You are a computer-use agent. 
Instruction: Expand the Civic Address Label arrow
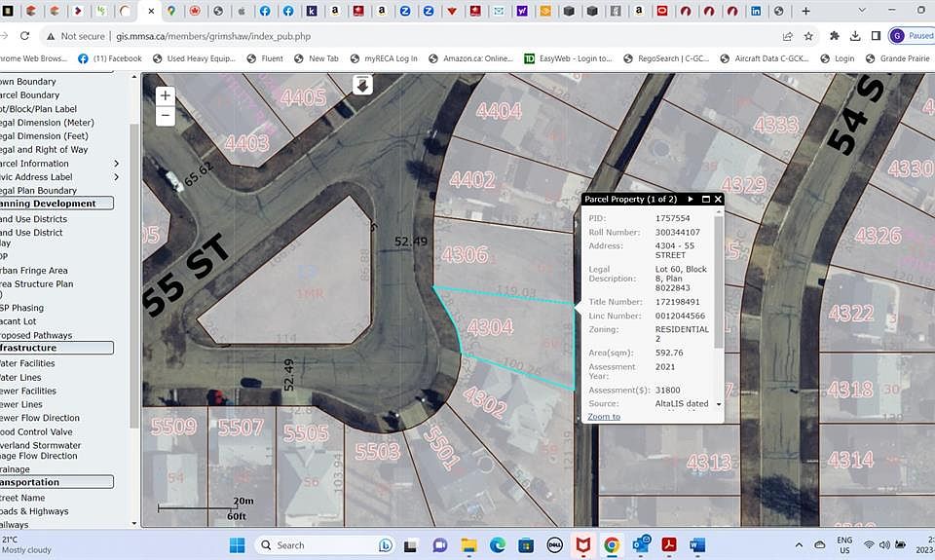coord(116,177)
